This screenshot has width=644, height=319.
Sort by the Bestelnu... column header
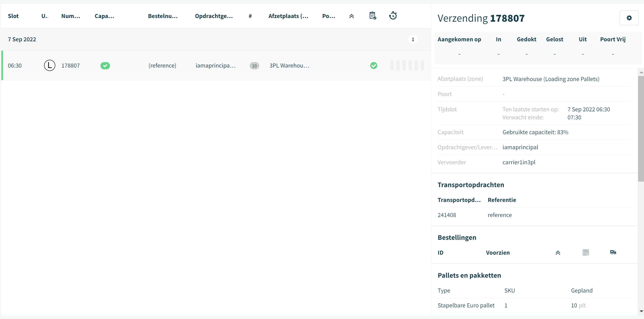click(x=163, y=16)
